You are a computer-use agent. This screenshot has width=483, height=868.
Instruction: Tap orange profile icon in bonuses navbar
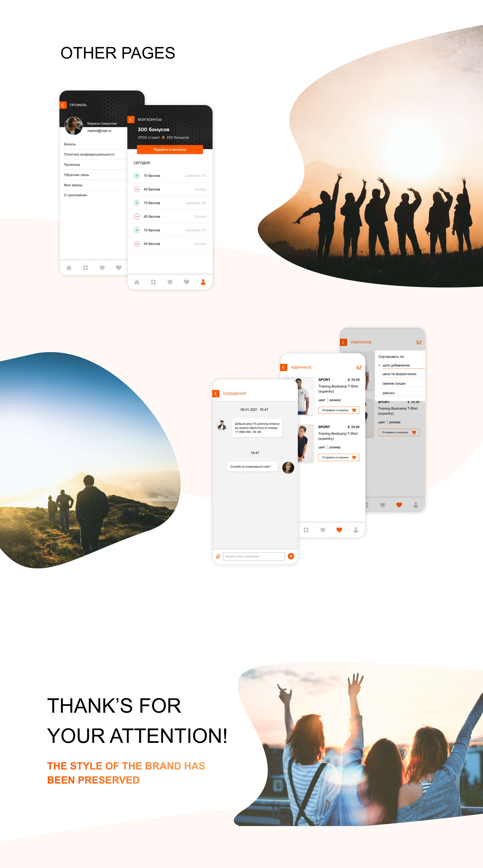point(203,282)
